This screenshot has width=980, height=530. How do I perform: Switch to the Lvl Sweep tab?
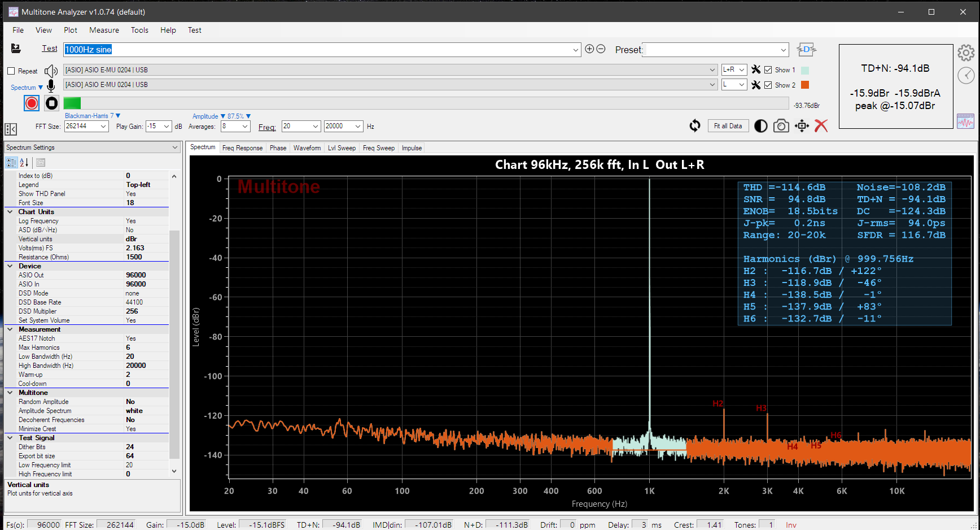coord(342,148)
